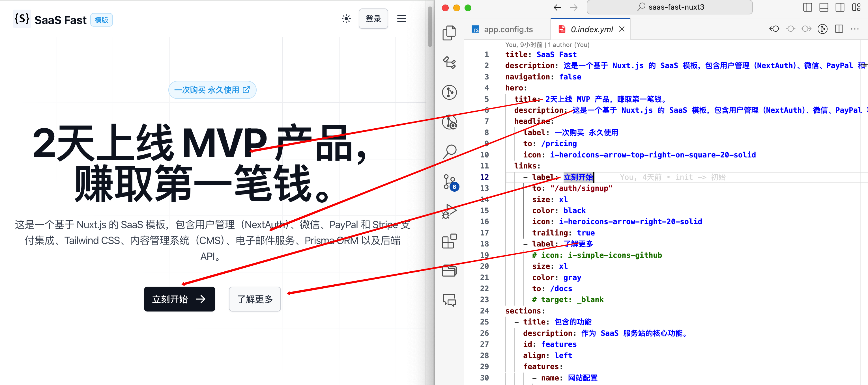Split the editor with the split icon
Screen dimensions: 868x385
[x=839, y=29]
